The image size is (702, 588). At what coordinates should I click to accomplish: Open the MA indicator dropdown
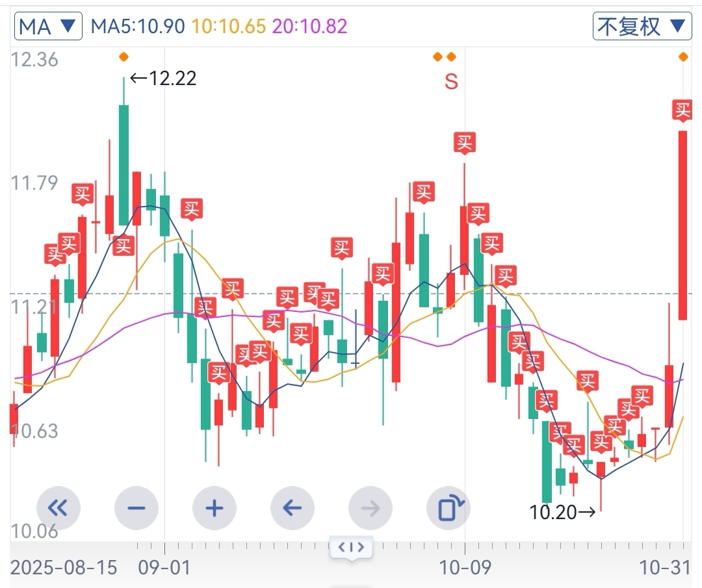click(x=47, y=26)
